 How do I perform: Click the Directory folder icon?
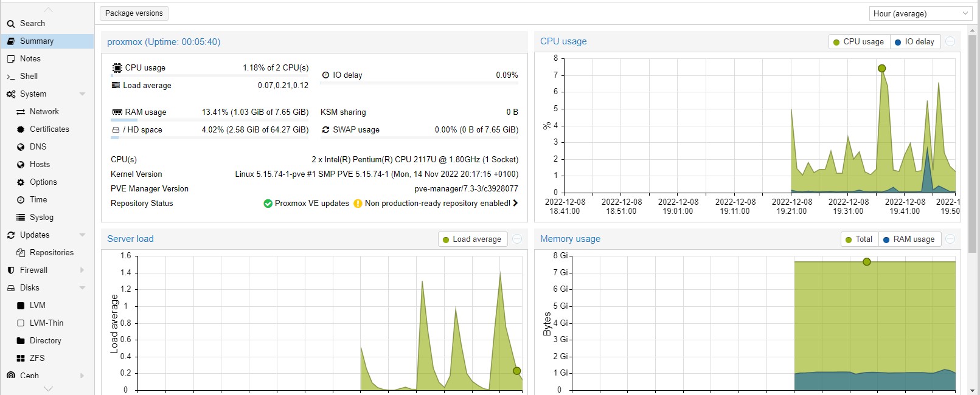(x=21, y=341)
